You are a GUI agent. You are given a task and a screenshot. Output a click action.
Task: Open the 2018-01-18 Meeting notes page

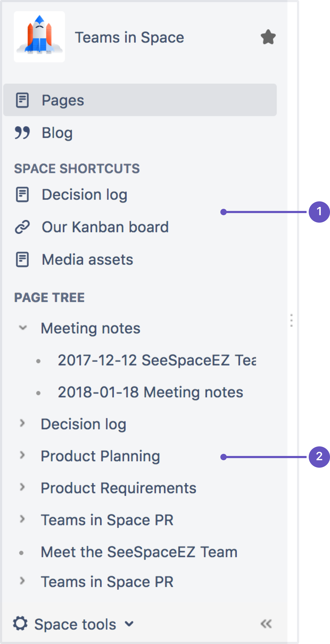click(x=150, y=392)
